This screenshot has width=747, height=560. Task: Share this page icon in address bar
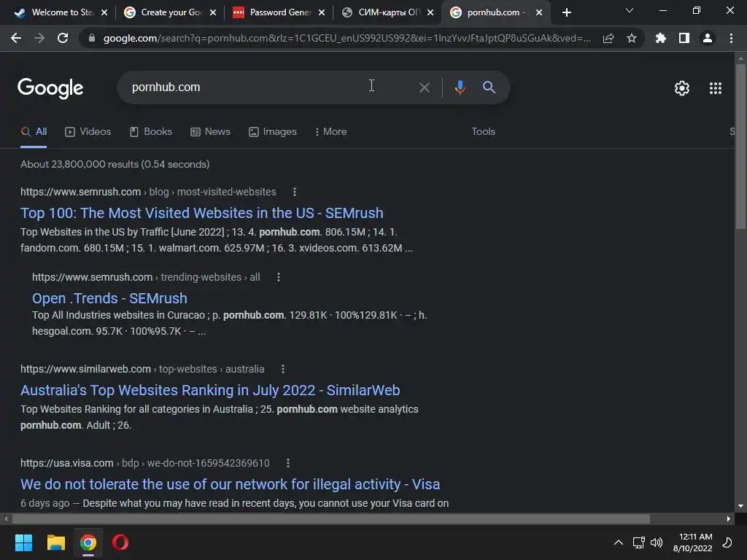point(608,39)
